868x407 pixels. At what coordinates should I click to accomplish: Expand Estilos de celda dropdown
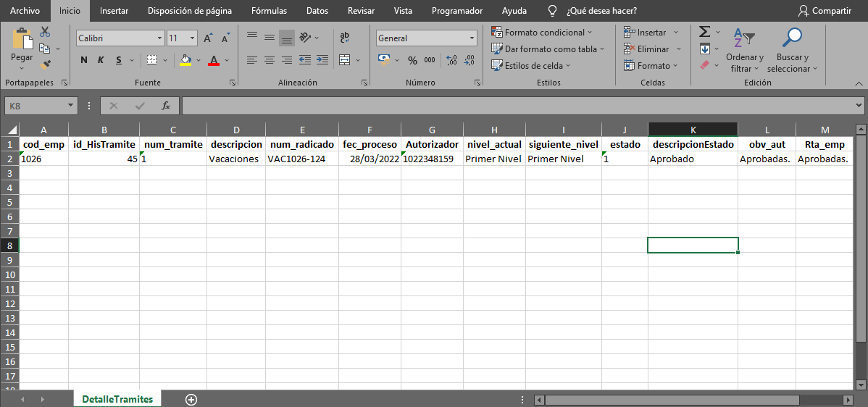pos(568,66)
